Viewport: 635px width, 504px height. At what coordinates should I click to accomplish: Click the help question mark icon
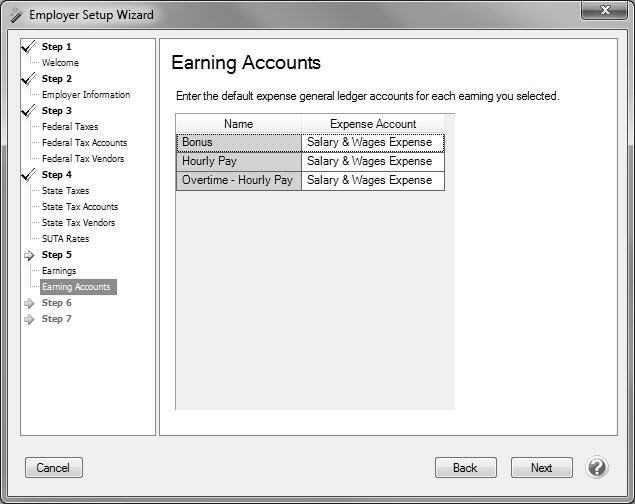[597, 467]
